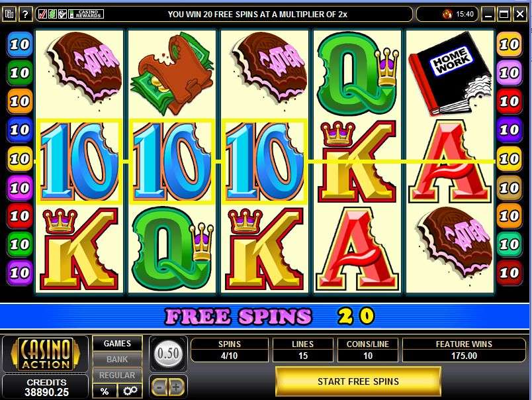
Task: Select the light blue top-left payline marker
Action: [x=20, y=44]
